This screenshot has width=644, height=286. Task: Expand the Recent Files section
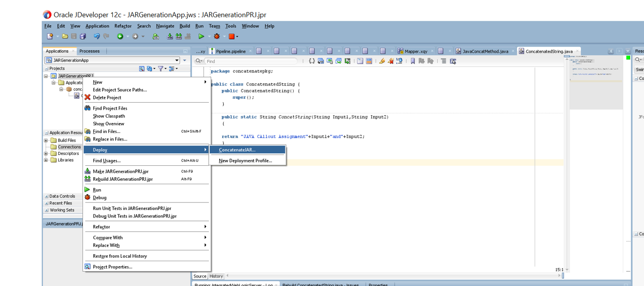click(47, 203)
